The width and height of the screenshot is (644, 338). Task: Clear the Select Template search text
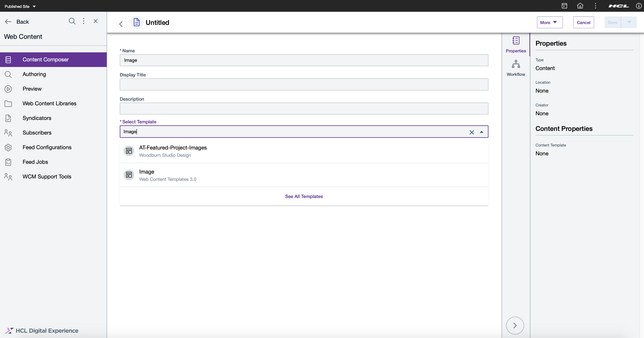472,132
